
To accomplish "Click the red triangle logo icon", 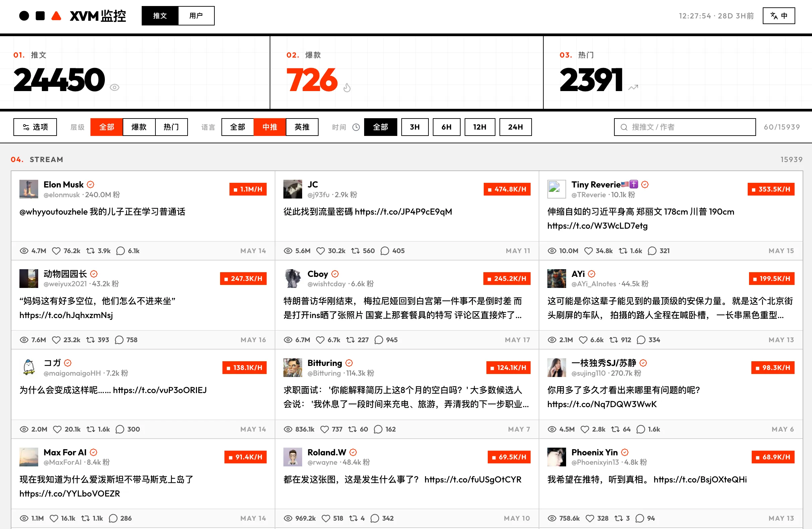I will click(x=56, y=16).
